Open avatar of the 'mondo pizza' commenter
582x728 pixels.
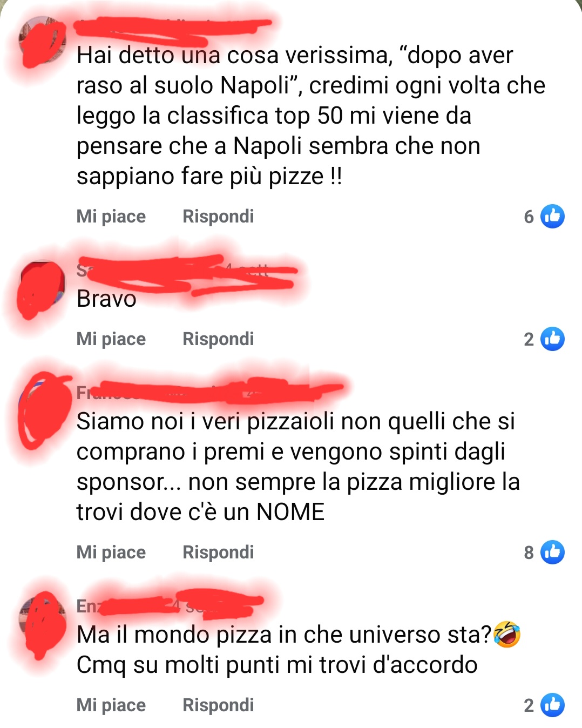point(42,622)
